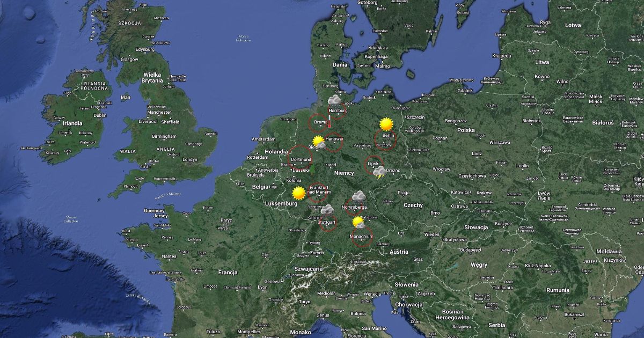
Task: Click the Słowenia country label
Action: point(406,284)
